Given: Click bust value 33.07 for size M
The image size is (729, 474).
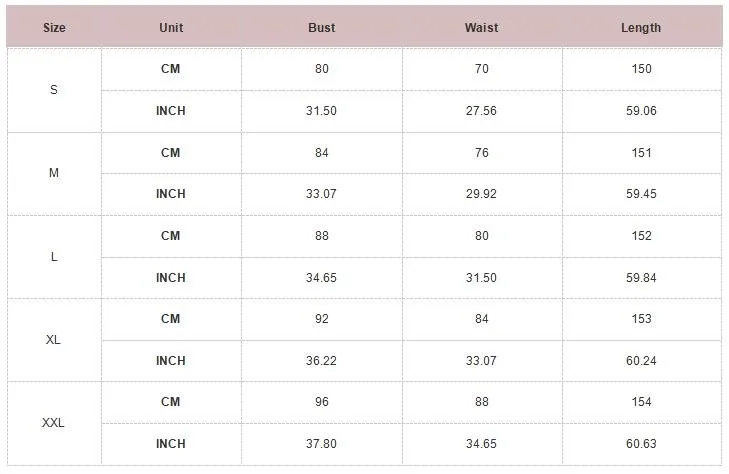Looking at the screenshot, I should (321, 193).
